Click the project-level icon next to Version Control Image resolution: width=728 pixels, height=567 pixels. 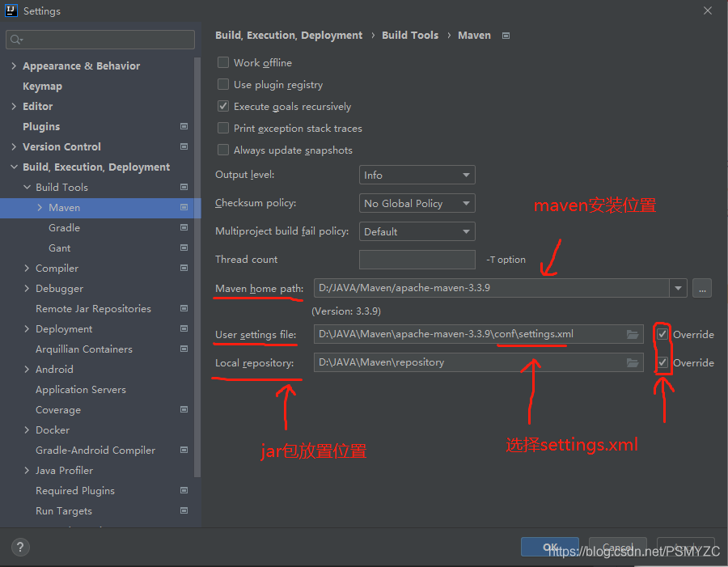[x=184, y=146]
